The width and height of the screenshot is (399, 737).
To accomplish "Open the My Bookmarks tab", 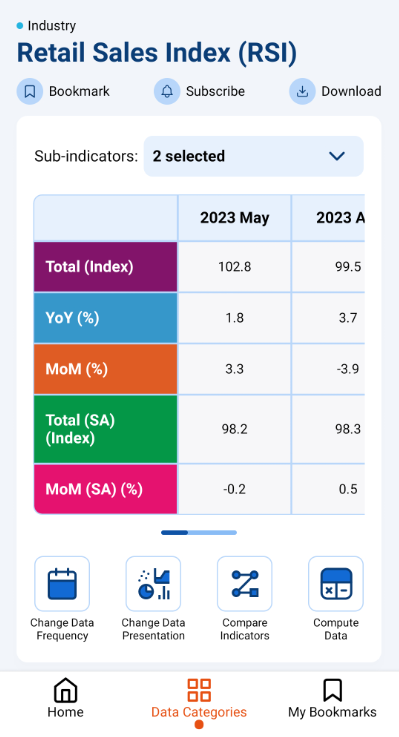I will tap(332, 698).
